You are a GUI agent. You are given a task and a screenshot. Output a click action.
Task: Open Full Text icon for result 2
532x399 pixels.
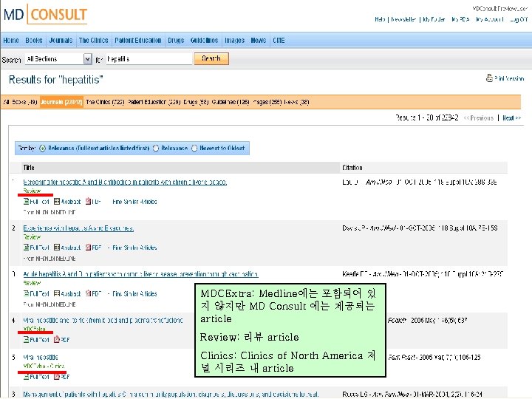click(26, 247)
